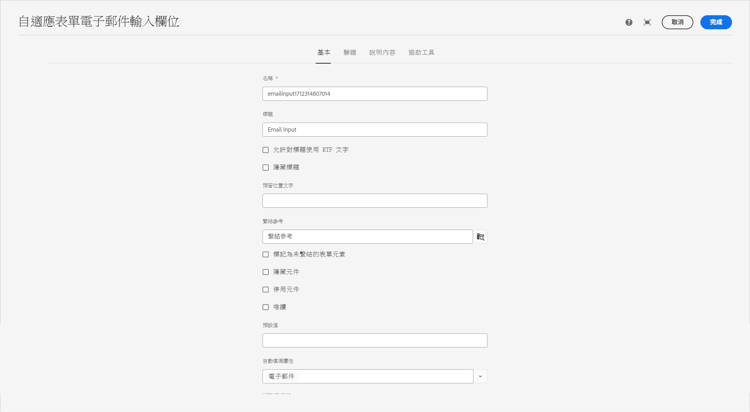Expand the 電子郵件 autocomplete dropdown arrow
Viewport: 750px width, 412px height.
click(480, 377)
